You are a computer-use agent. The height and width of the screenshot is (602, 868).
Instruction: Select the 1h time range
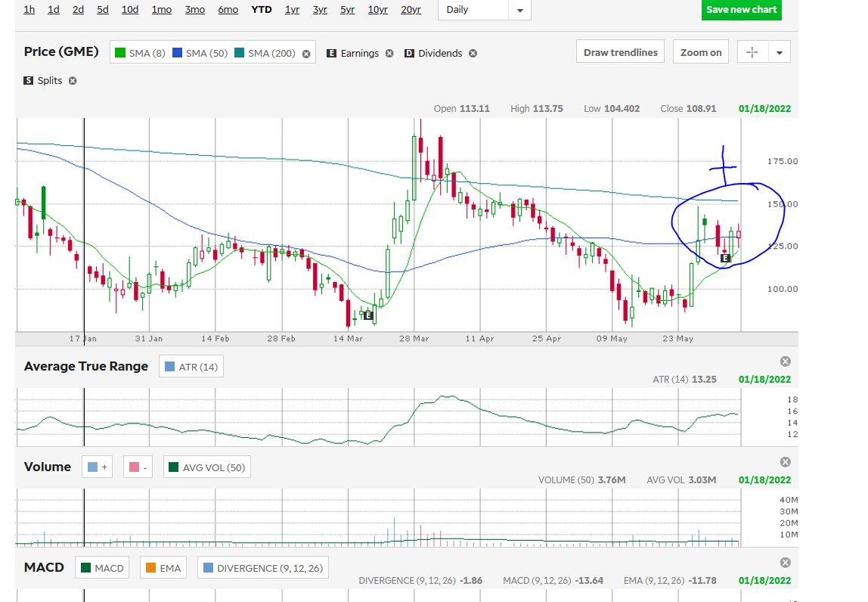29,9
